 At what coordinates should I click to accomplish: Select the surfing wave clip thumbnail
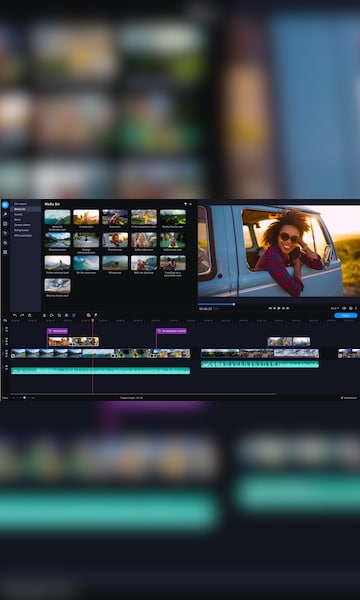point(86,263)
